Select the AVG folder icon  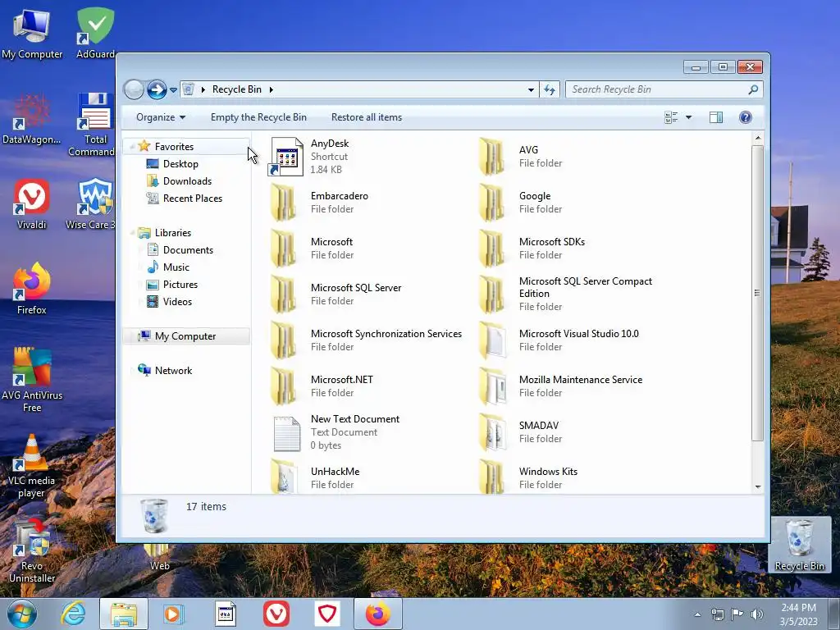492,156
